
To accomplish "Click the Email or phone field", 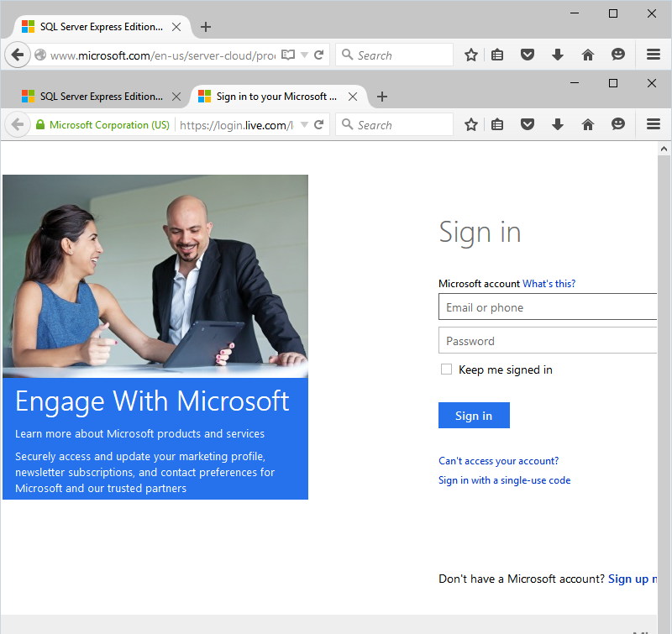I will point(548,307).
